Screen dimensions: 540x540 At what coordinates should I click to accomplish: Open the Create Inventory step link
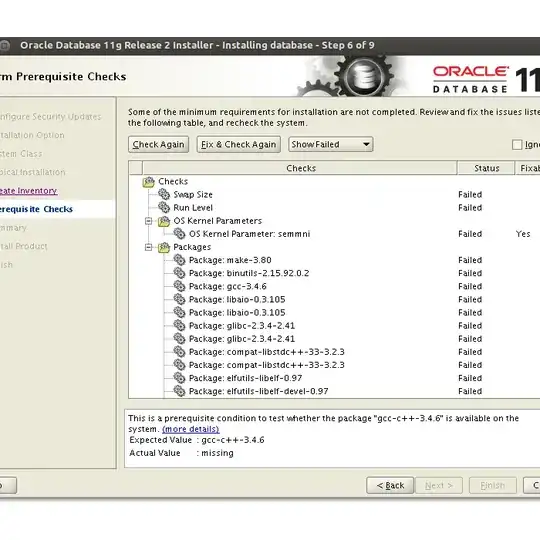pyautogui.click(x=29, y=191)
